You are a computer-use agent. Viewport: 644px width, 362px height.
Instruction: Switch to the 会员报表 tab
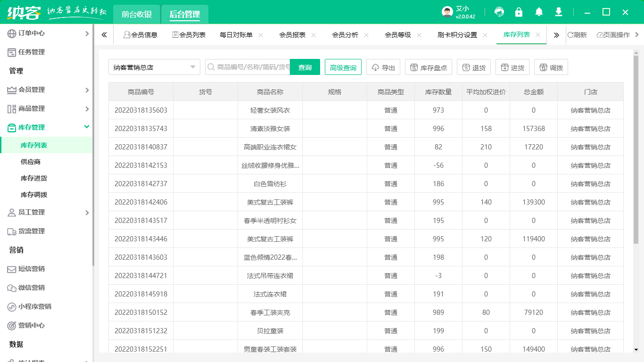[x=293, y=34]
